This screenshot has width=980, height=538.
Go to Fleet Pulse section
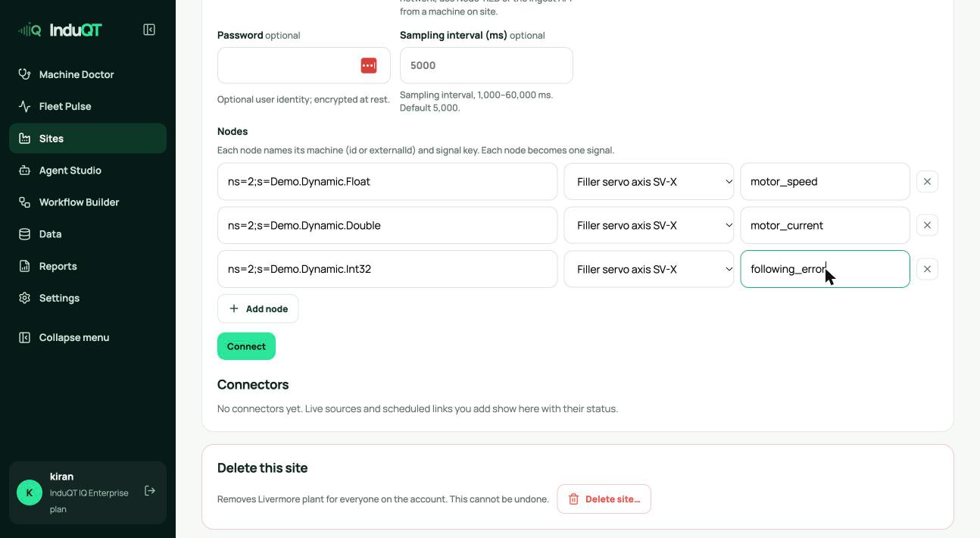[x=88, y=106]
